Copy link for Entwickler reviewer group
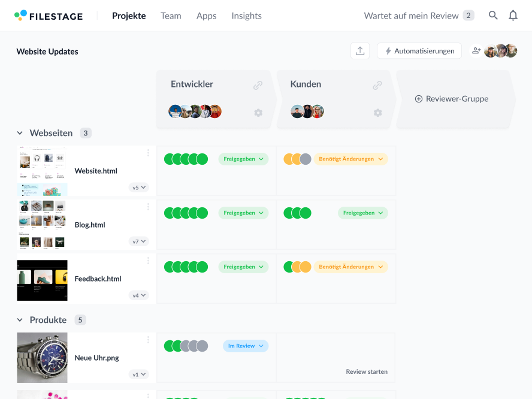Screen dimensions: 532x399 [258, 85]
